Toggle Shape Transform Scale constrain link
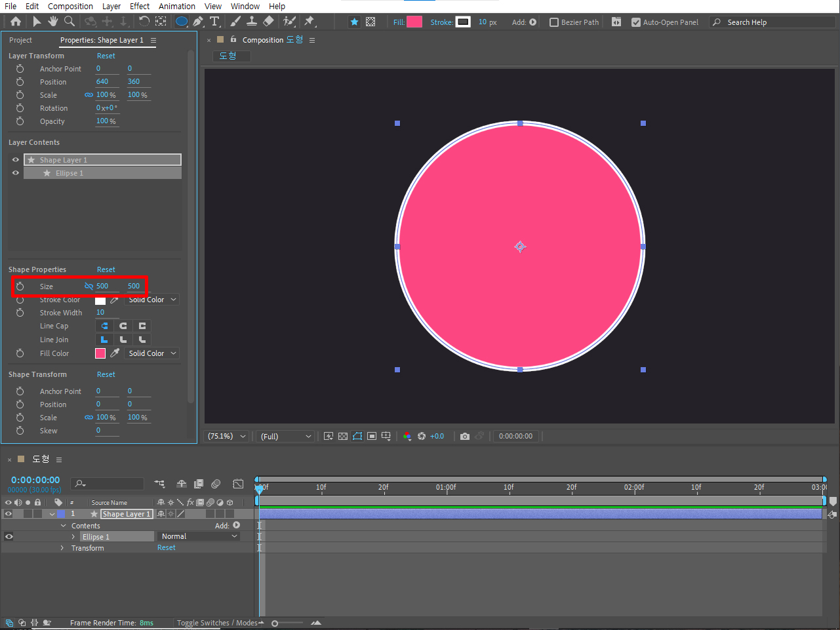 (89, 418)
